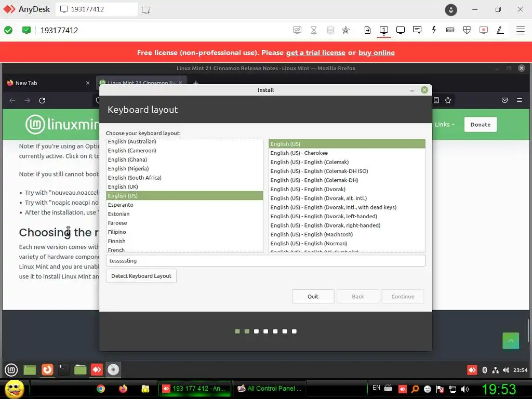532x399 pixels.
Task: Switch to Firefox New Tab tab
Action: click(48, 83)
